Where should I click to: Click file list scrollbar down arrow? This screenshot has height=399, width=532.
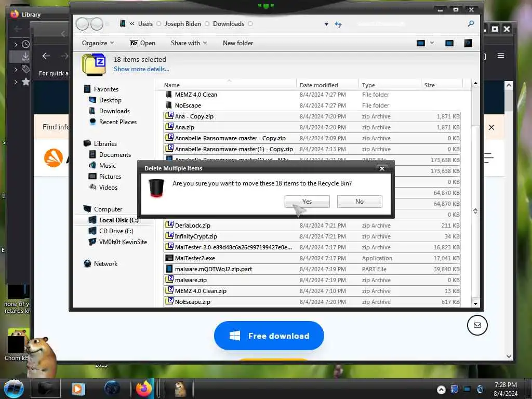[475, 303]
